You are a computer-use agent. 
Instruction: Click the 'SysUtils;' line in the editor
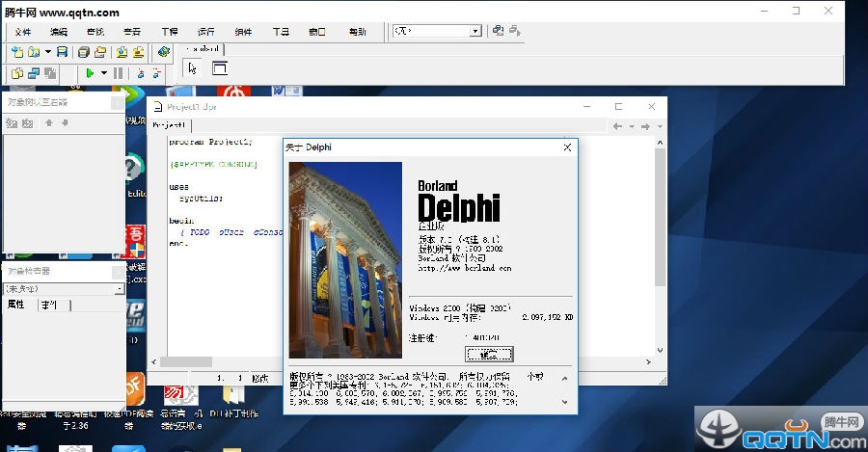tap(201, 199)
